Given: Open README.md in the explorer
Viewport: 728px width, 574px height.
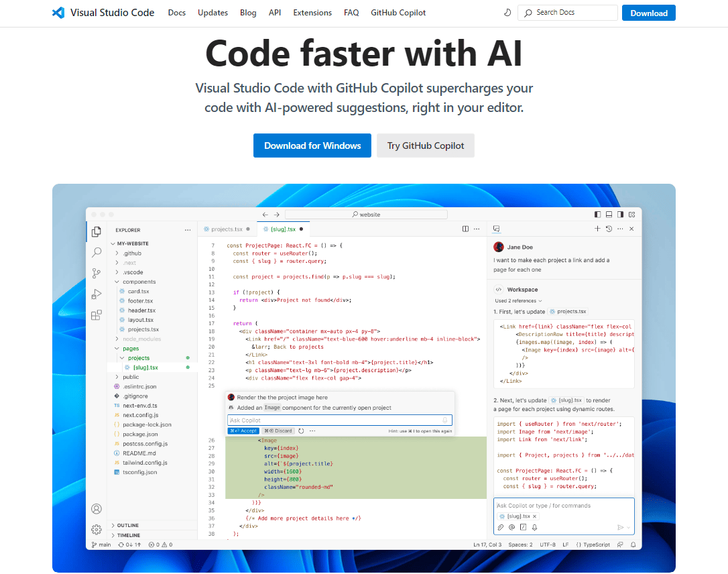Looking at the screenshot, I should (x=139, y=453).
